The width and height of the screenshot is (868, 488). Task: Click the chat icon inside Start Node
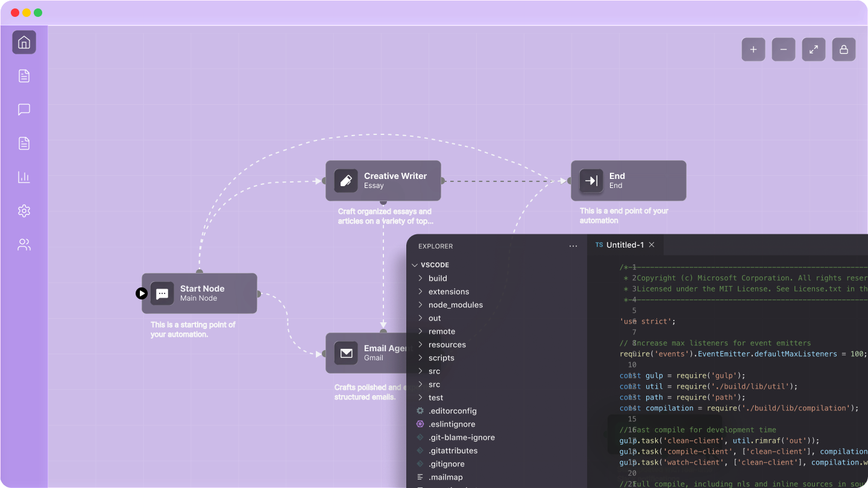pyautogui.click(x=162, y=293)
